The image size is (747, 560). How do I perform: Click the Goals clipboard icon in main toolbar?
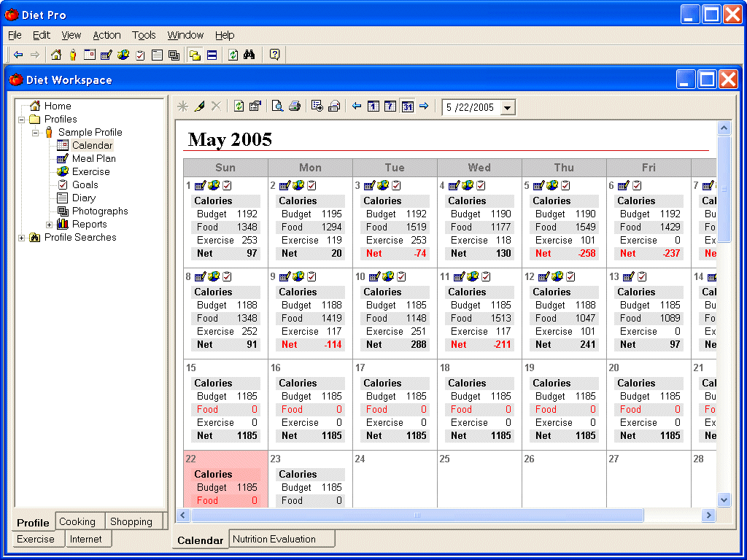140,55
